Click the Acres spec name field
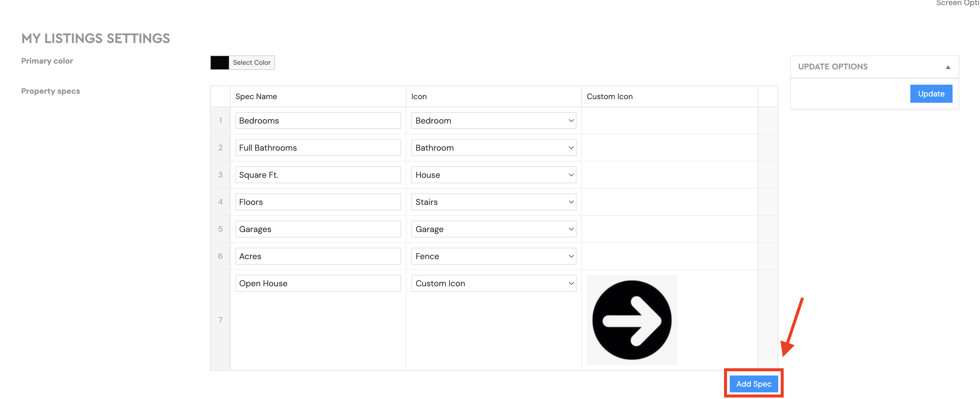 pyautogui.click(x=318, y=256)
